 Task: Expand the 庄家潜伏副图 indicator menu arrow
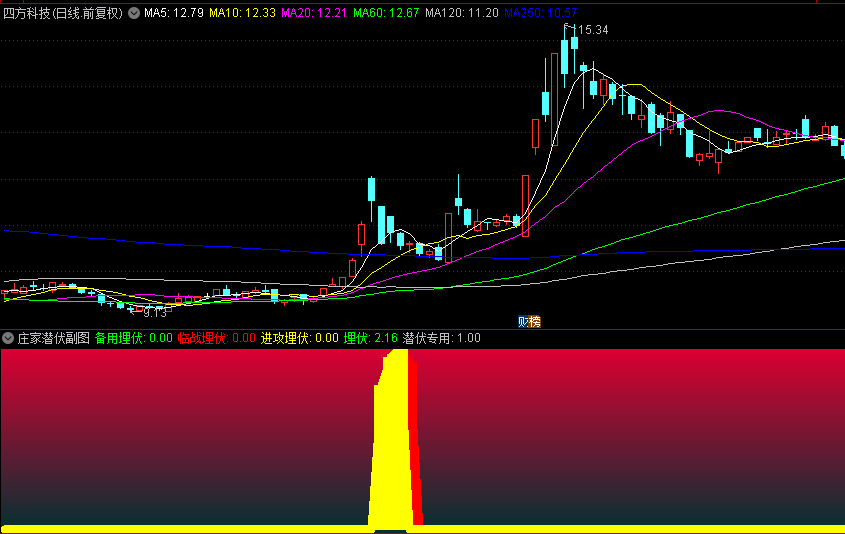pos(8,338)
